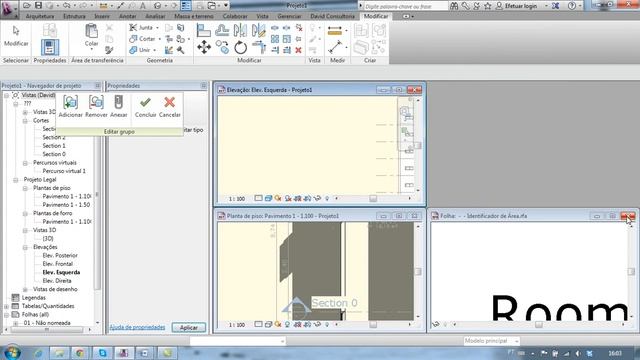The width and height of the screenshot is (640, 360).
Task: Click the Modificar arrow cursor tool
Action: click(16, 31)
